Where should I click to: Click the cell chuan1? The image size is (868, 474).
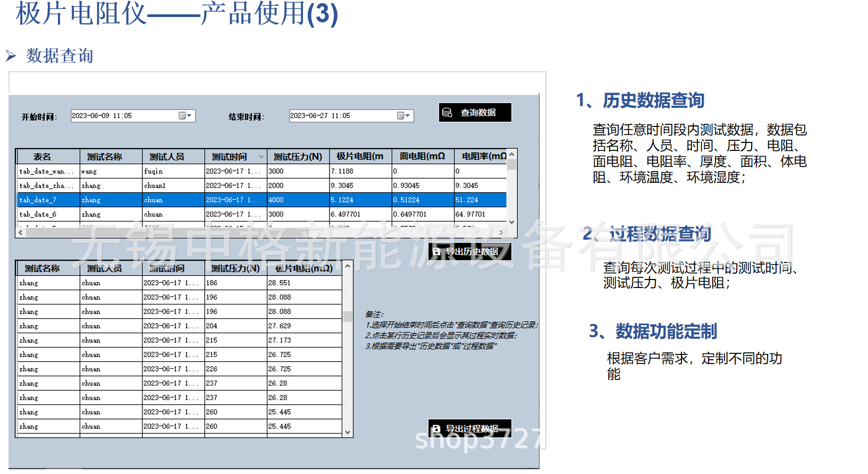[173, 185]
